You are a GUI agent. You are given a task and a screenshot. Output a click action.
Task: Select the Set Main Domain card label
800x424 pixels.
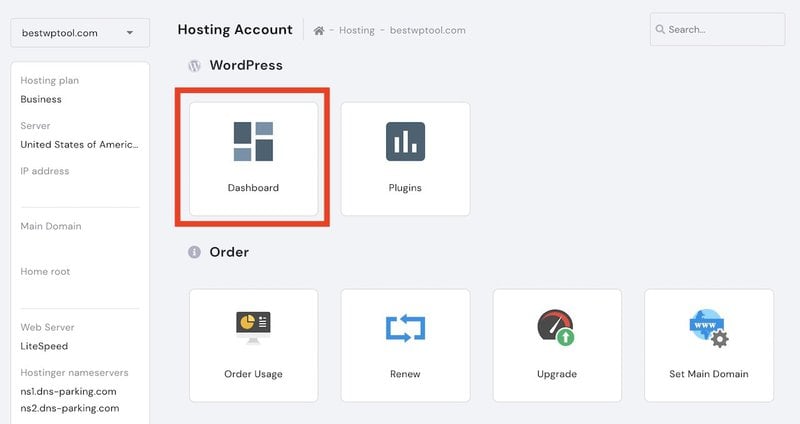[709, 374]
